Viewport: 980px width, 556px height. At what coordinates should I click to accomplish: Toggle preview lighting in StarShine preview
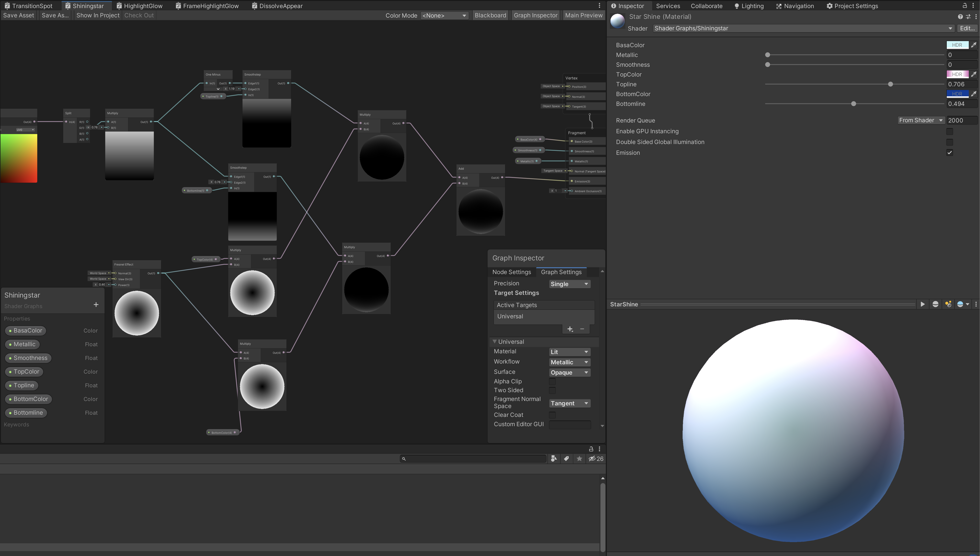(948, 304)
